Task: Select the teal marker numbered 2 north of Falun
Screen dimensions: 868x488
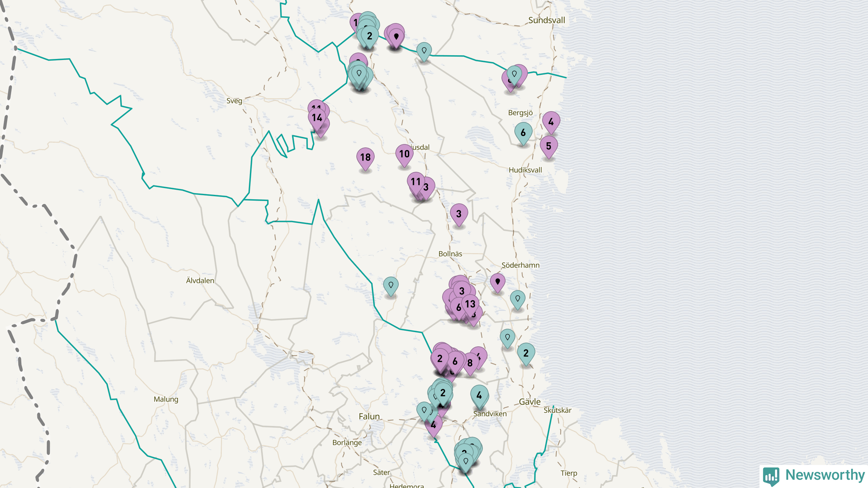Action: 443,394
